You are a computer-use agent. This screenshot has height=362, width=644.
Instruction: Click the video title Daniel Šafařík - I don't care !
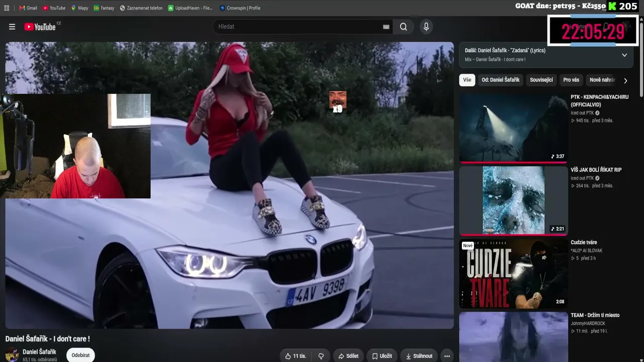click(48, 339)
